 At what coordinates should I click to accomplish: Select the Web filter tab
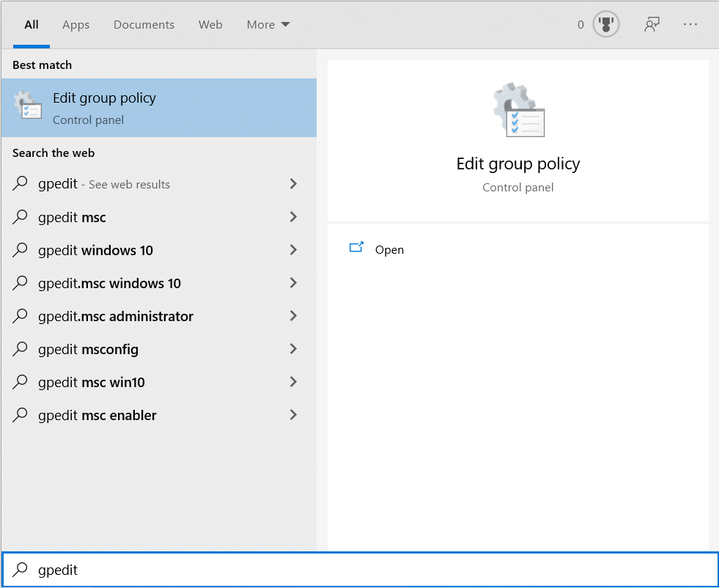(x=210, y=24)
